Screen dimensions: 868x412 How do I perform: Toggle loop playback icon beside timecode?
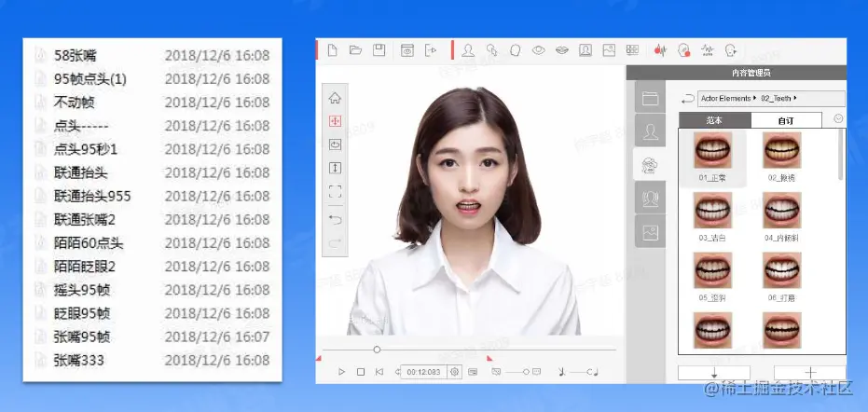point(397,372)
